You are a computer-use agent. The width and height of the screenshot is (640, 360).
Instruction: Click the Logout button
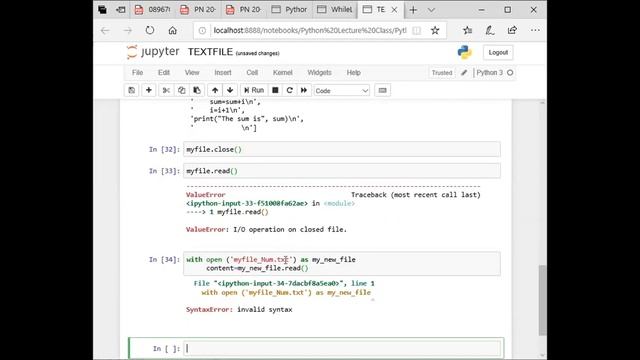point(498,52)
